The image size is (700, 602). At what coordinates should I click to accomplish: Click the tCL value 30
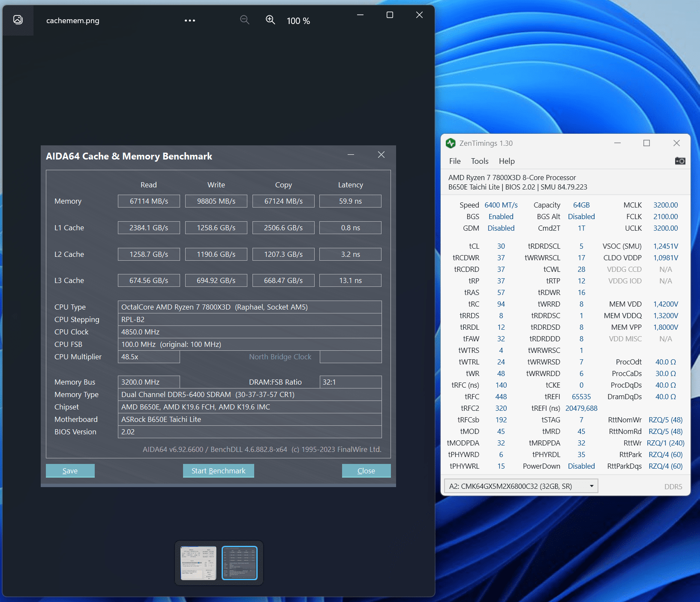click(501, 246)
